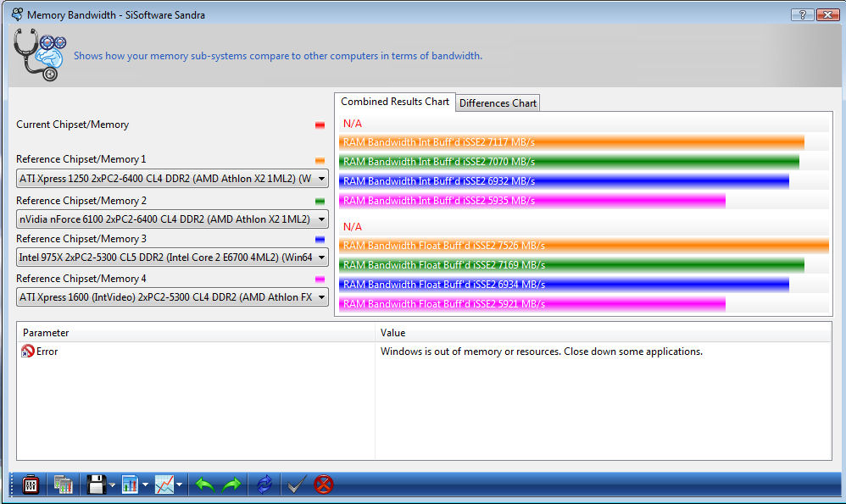Select the Error row in parameter list

click(x=47, y=352)
